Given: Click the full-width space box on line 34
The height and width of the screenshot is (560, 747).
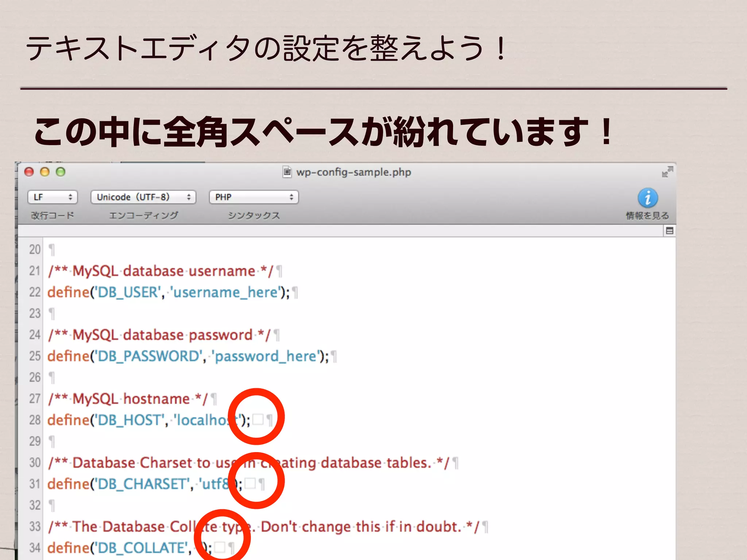Looking at the screenshot, I should [220, 548].
